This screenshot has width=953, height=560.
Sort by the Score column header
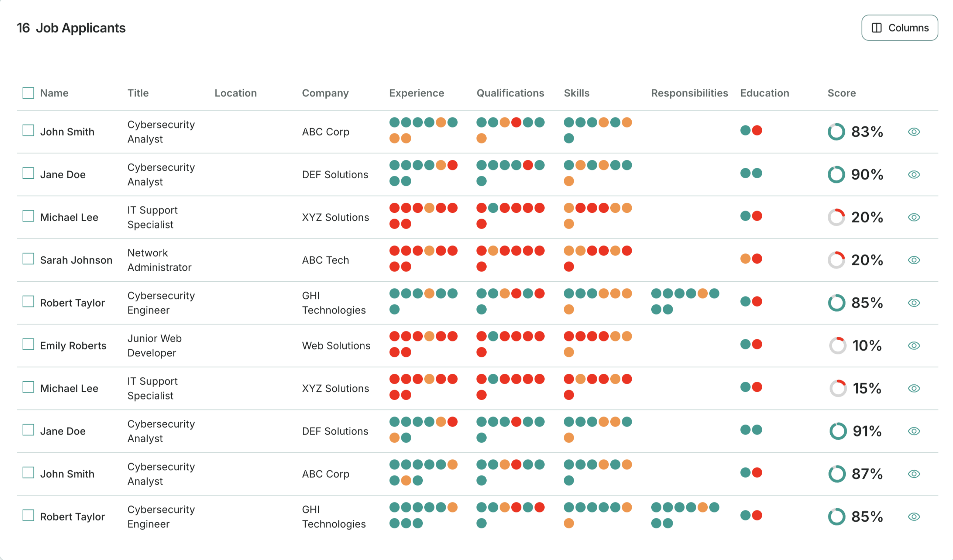click(841, 93)
